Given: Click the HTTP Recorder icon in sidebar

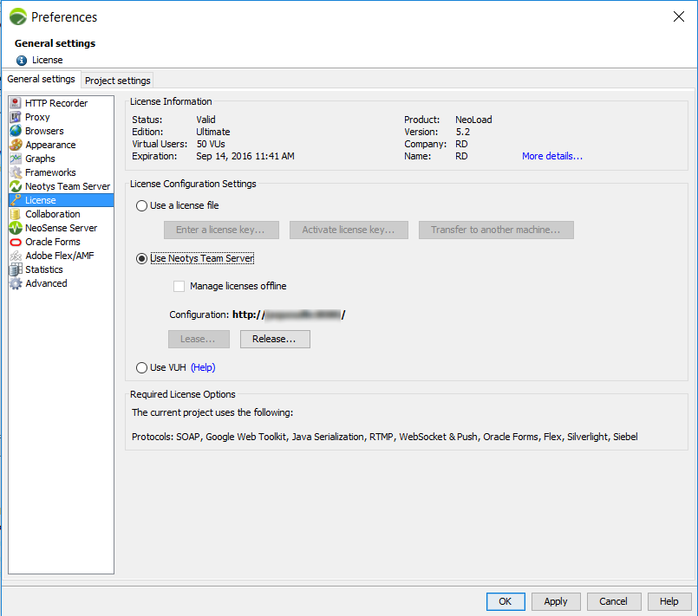Looking at the screenshot, I should (x=16, y=103).
